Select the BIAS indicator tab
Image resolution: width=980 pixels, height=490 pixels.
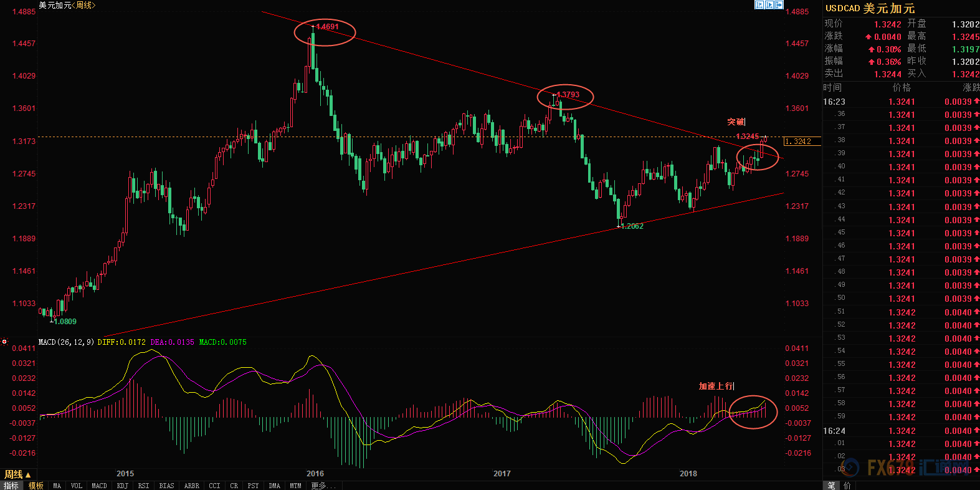[167, 486]
